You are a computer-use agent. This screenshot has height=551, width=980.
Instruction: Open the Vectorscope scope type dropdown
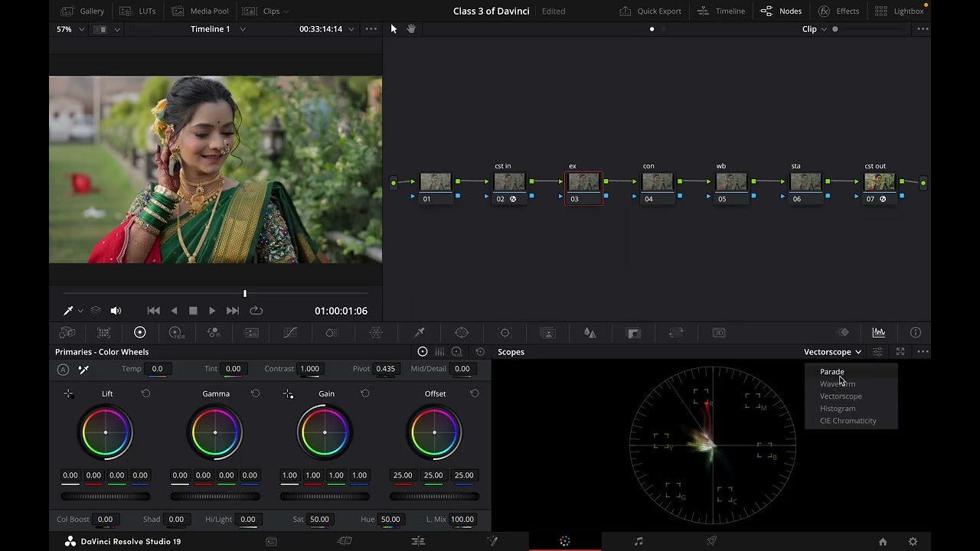[x=832, y=352]
